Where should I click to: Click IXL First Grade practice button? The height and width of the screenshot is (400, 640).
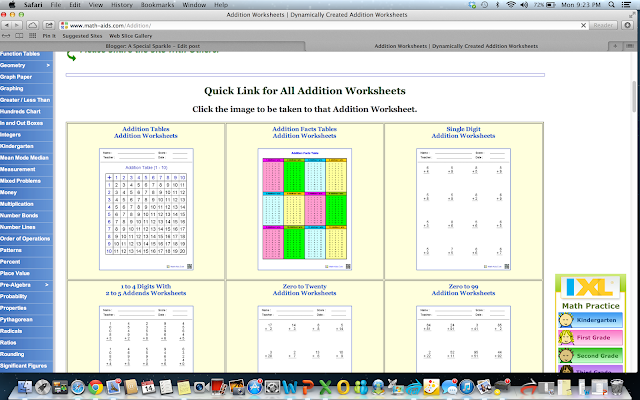(590, 338)
